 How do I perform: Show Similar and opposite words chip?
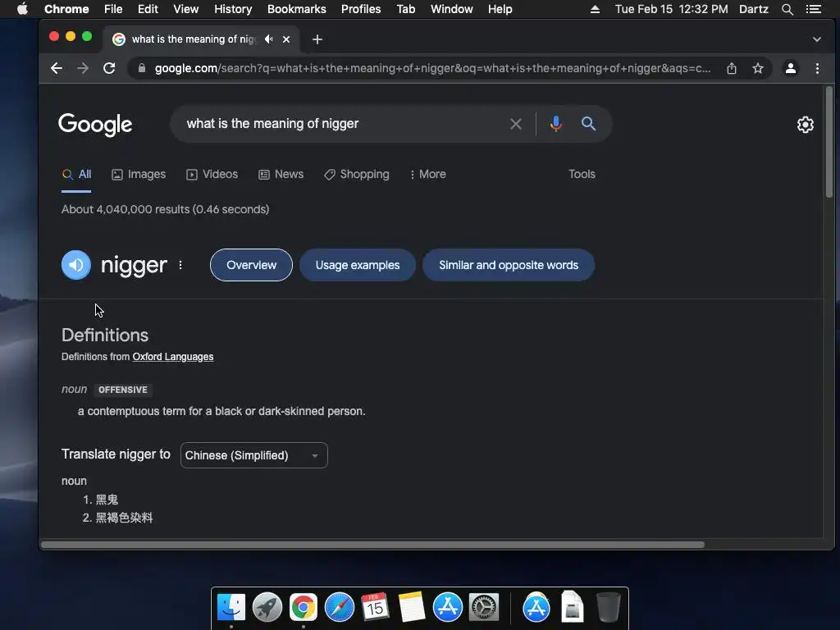509,265
